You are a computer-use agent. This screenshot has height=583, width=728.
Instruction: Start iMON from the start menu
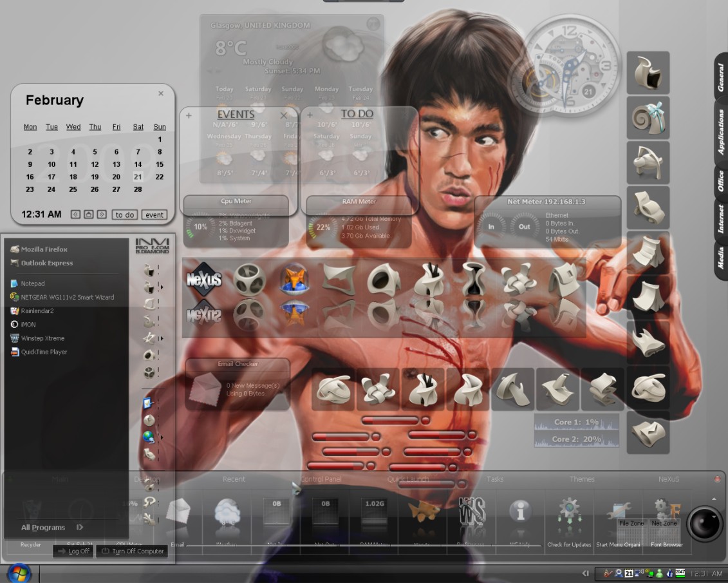click(23, 324)
